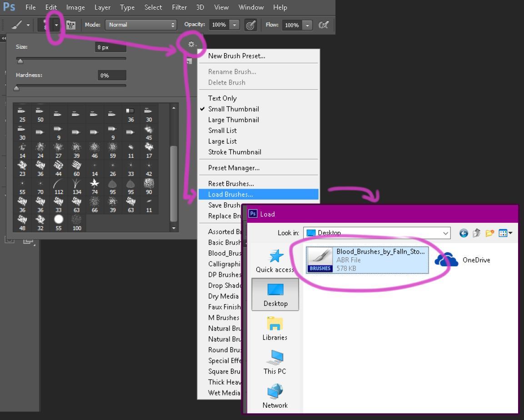
Task: Open the Look in Desktop dropdown
Action: tap(377, 233)
